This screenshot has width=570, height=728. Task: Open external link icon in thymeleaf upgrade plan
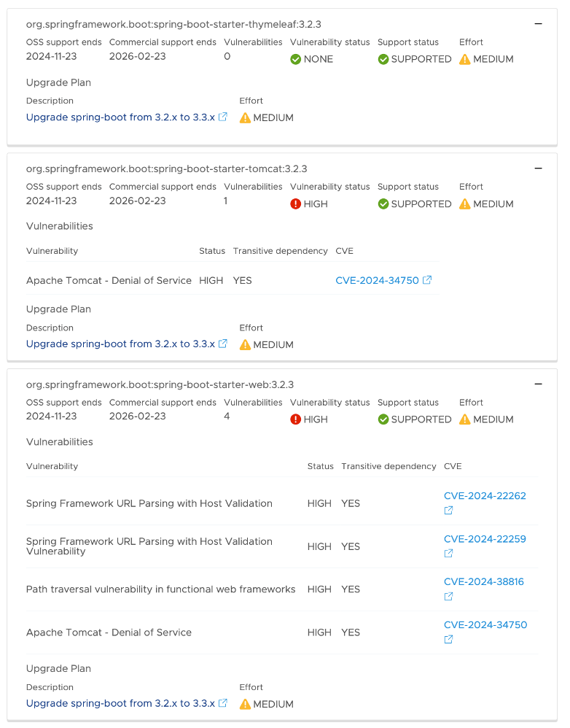click(222, 117)
